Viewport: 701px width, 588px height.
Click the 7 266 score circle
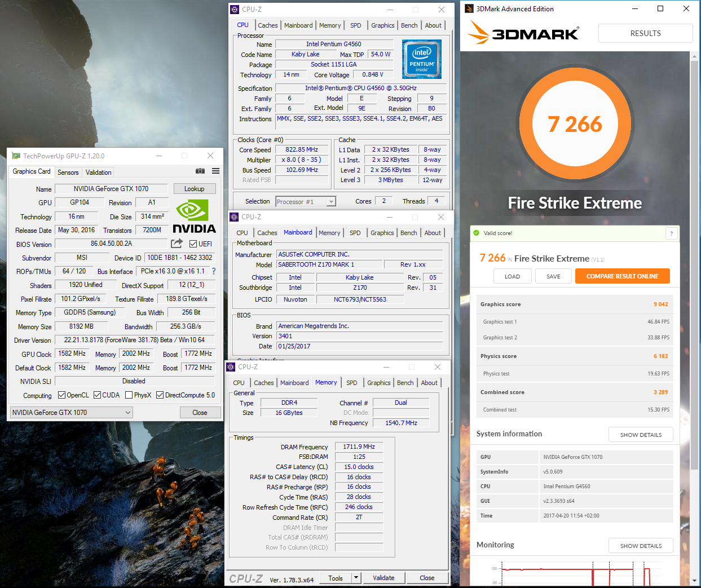[x=575, y=124]
